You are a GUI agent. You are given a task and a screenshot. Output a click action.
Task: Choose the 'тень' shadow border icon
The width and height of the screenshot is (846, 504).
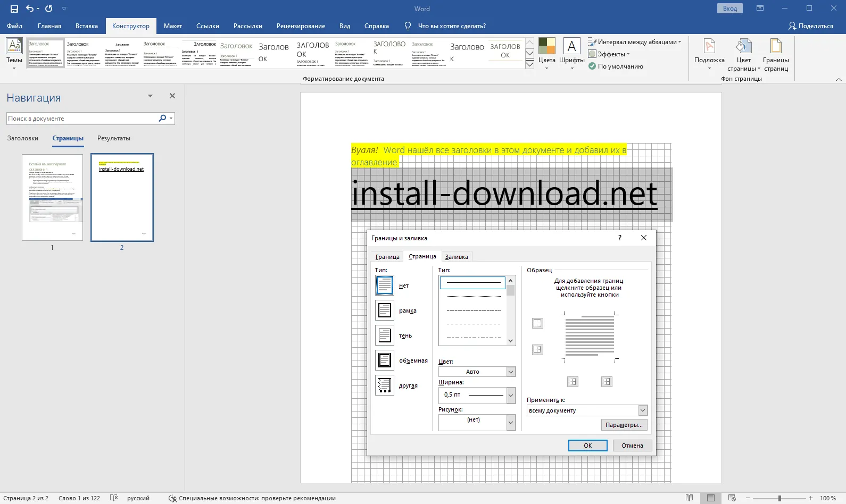tap(385, 335)
